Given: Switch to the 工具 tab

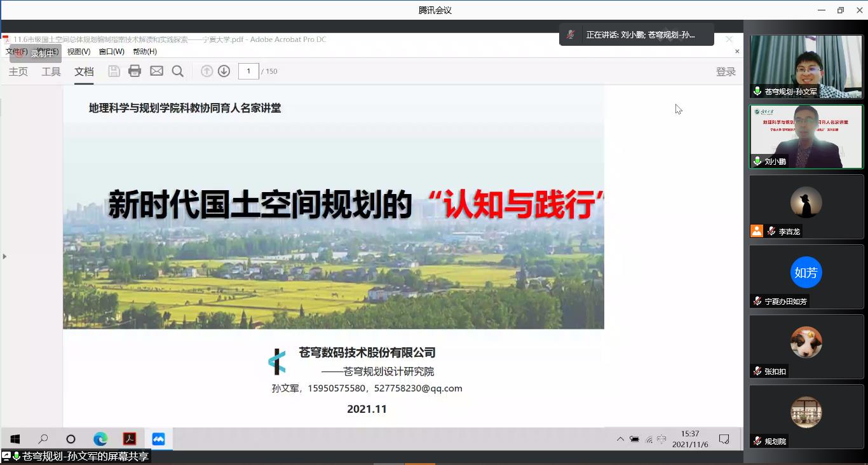Looking at the screenshot, I should click(x=51, y=72).
